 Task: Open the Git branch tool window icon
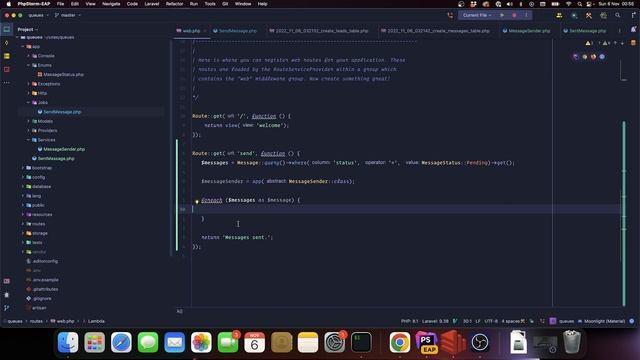[x=7, y=308]
